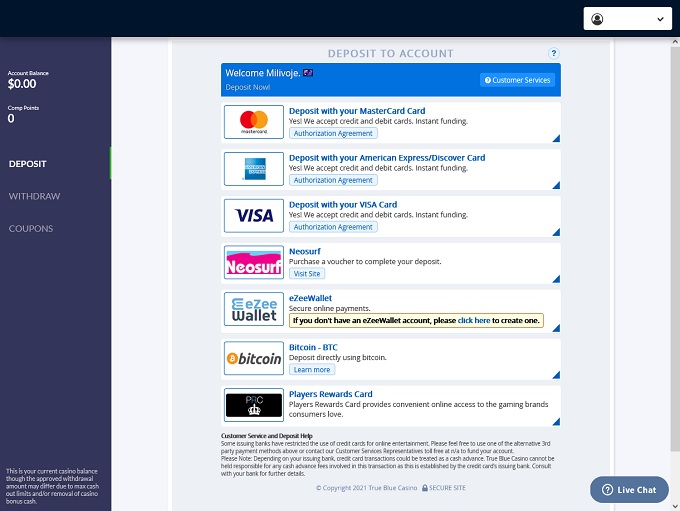
Task: Click the MasterCard logo icon
Action: [x=254, y=122]
